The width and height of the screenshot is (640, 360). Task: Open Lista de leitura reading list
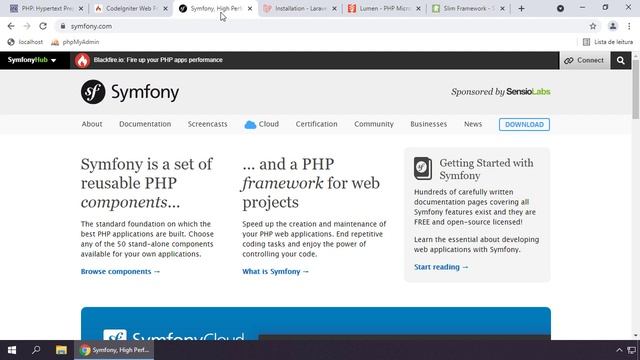(x=608, y=42)
